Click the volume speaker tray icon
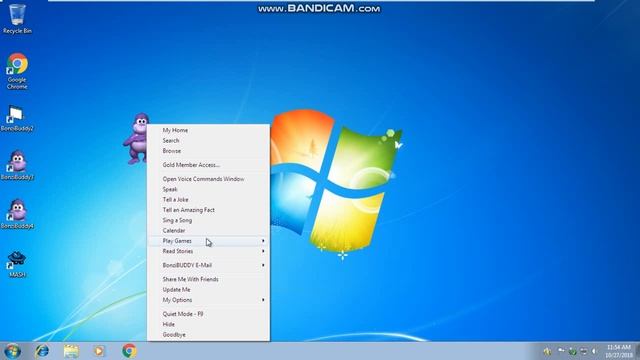640x360 pixels. [x=594, y=351]
